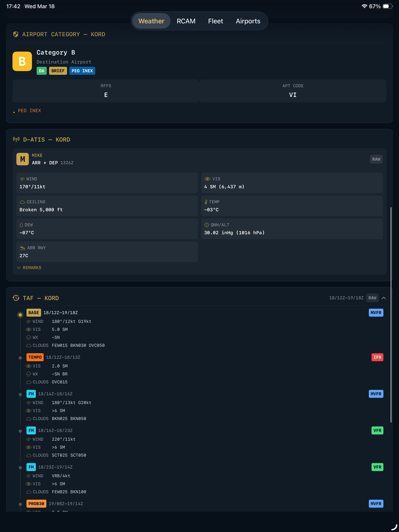Click the wind icon in D-ATIS WIND card
This screenshot has width=399, height=532.
click(22, 179)
